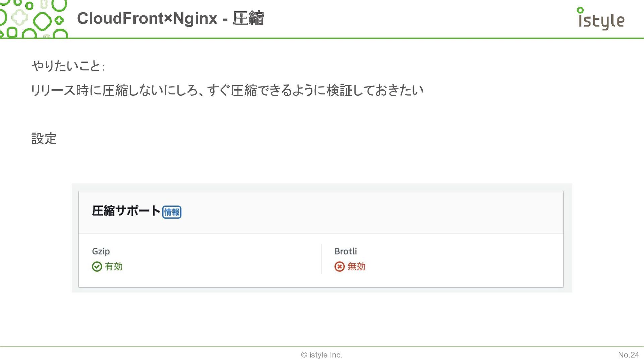Click the green circles decoration graphic
This screenshot has height=362, width=644.
(x=34, y=19)
